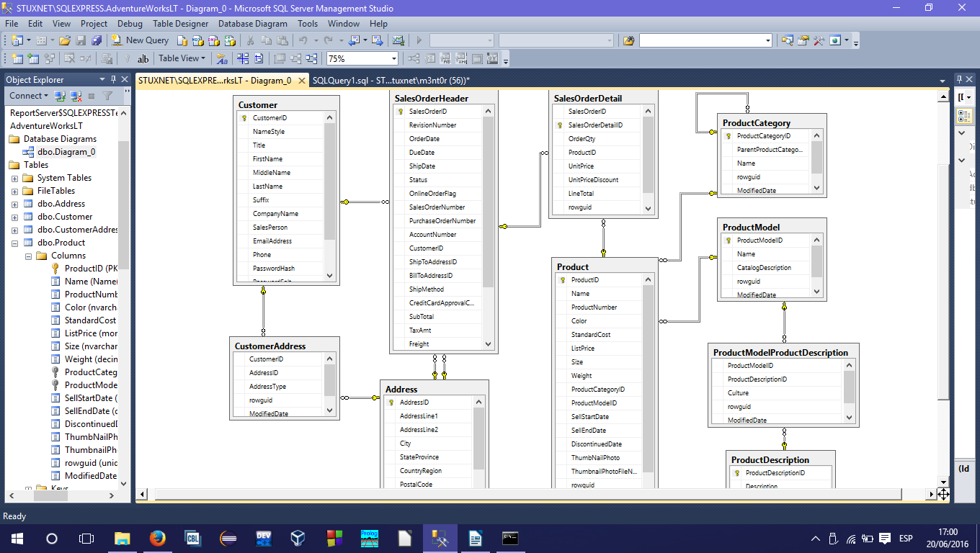The height and width of the screenshot is (553, 980).
Task: Click the Activity Monitor icon
Action: point(398,40)
